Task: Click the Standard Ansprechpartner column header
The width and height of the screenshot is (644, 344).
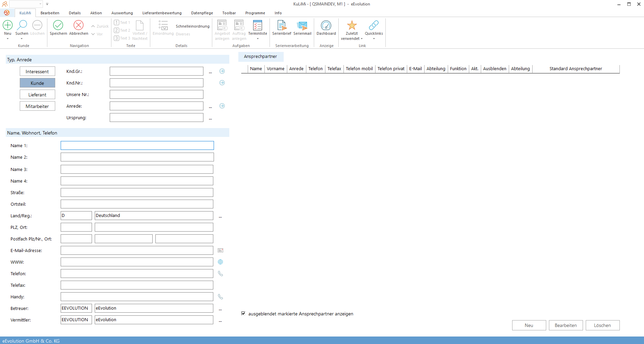Action: (576, 68)
